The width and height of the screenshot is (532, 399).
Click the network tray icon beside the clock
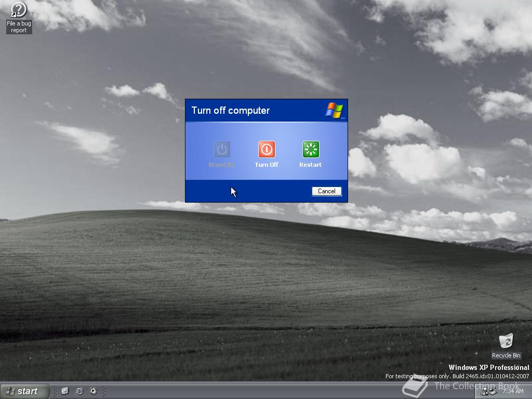(493, 392)
